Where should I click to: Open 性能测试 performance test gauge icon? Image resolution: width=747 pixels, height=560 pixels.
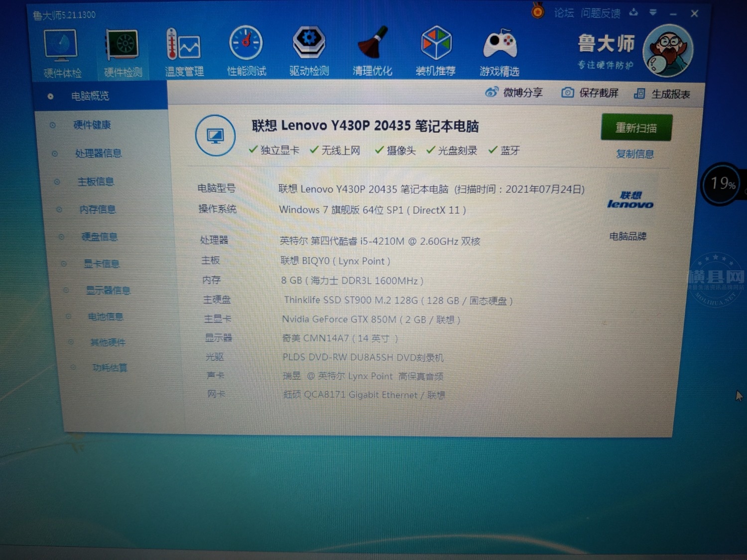tap(247, 51)
